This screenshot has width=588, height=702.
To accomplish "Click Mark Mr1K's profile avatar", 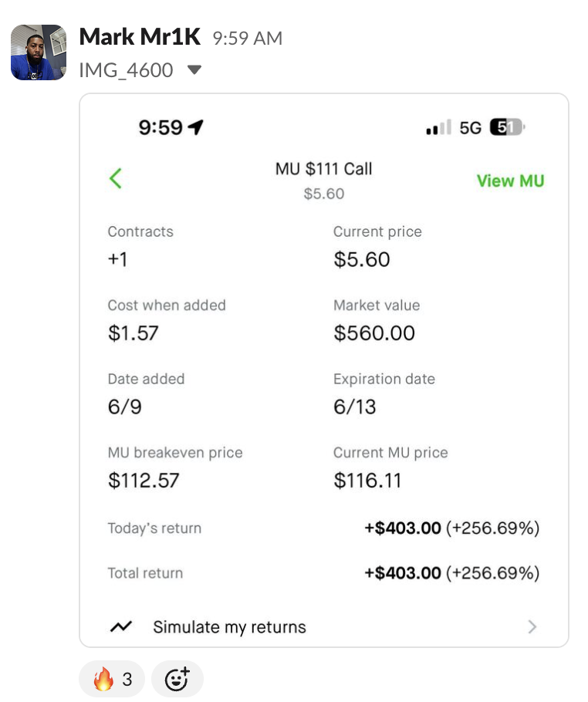I will pyautogui.click(x=38, y=52).
